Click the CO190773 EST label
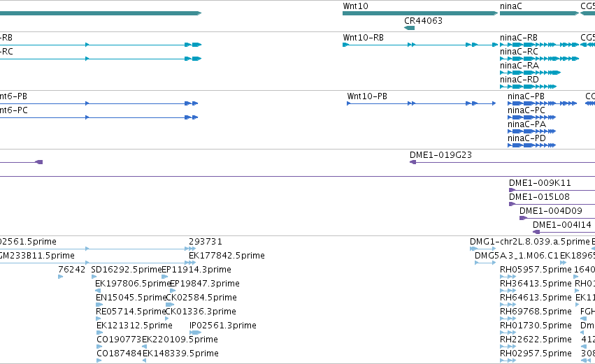595x364 pixels. tap(119, 340)
